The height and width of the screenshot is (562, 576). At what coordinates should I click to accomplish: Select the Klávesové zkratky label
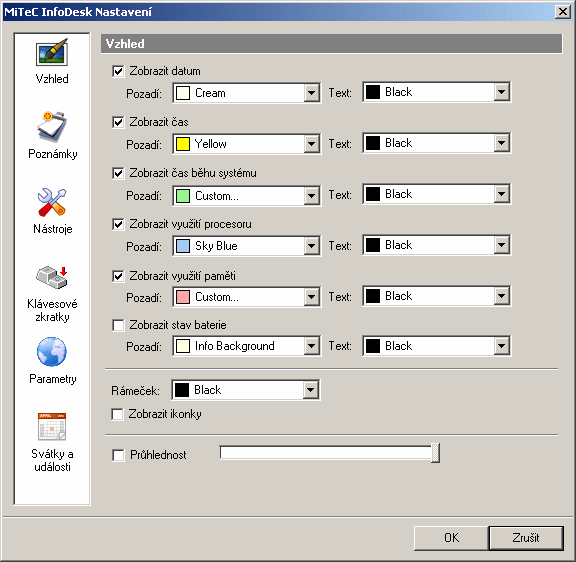(52, 310)
